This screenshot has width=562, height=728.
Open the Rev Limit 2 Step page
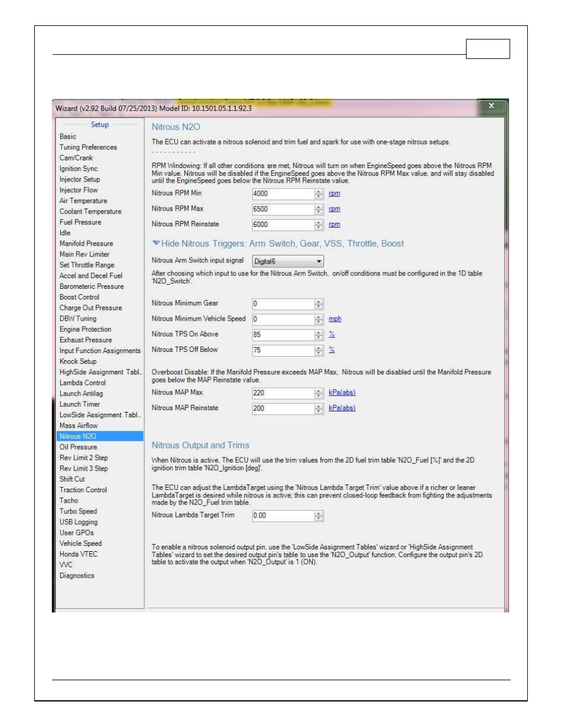point(84,458)
